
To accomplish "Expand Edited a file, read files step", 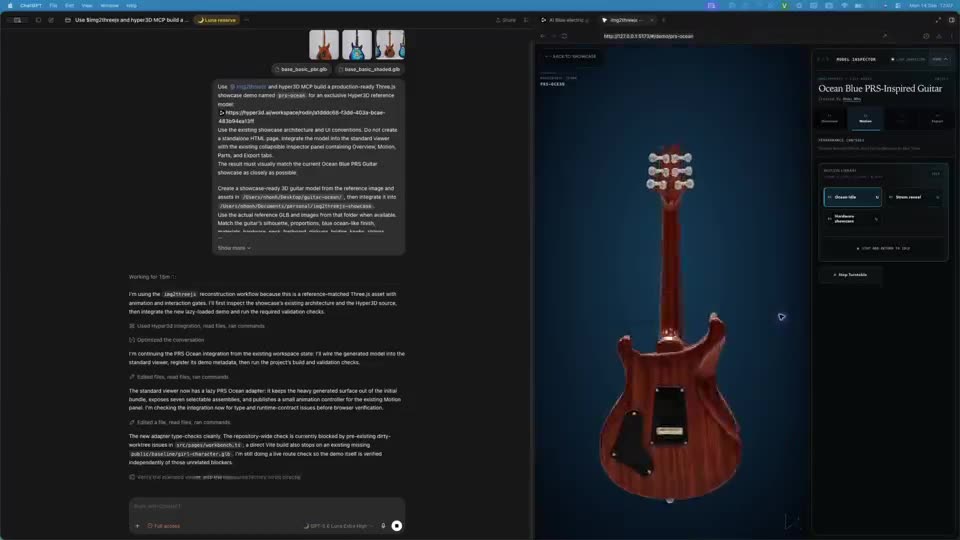I will pyautogui.click(x=180, y=422).
